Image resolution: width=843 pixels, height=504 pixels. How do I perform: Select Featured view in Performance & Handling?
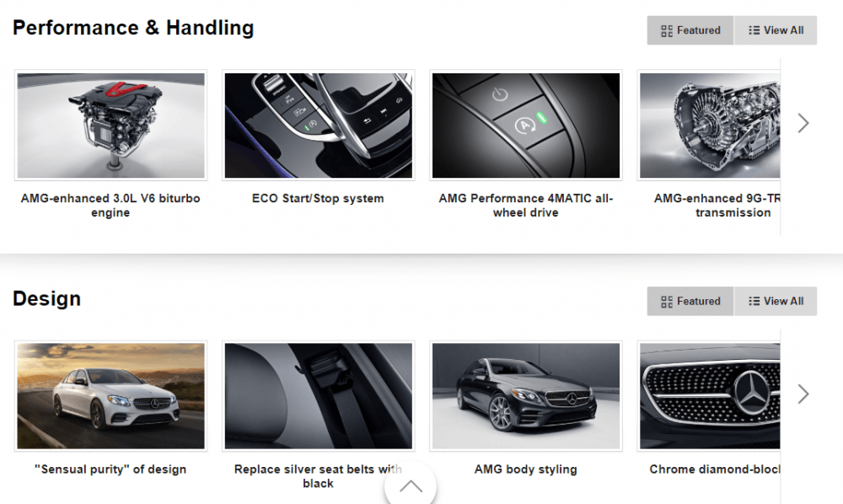690,30
